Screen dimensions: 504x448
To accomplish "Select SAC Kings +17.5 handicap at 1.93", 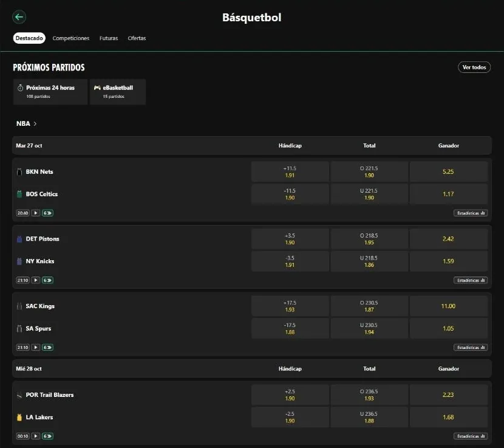I will [290, 306].
